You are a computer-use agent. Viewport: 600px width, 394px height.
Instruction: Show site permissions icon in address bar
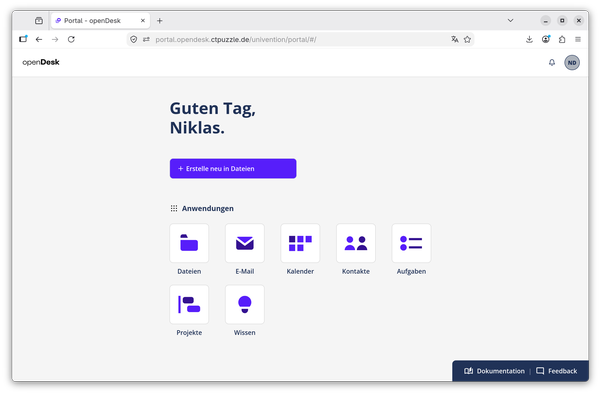(x=146, y=39)
